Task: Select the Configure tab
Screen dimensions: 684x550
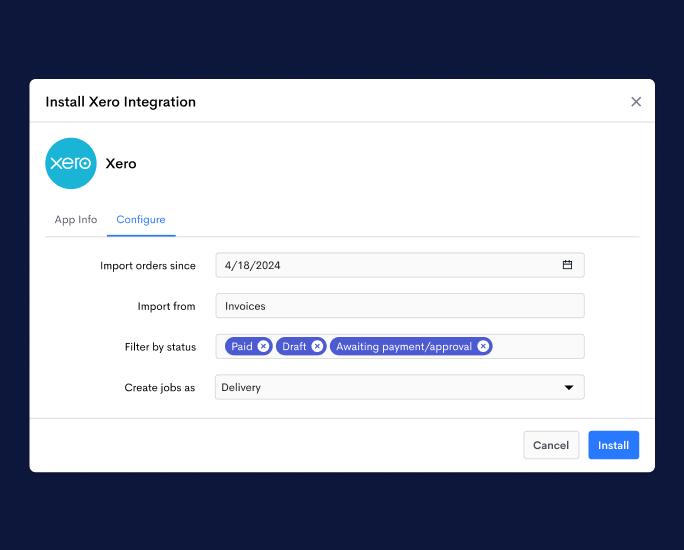Action: tap(141, 219)
